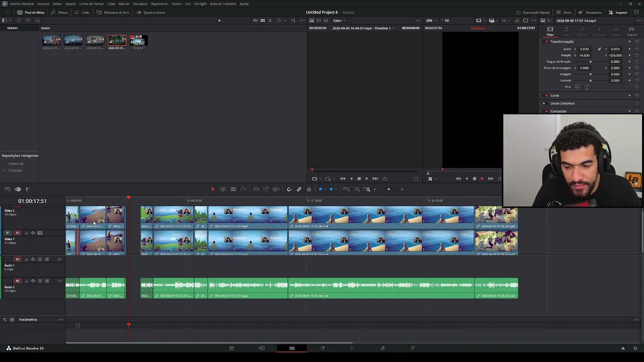The width and height of the screenshot is (644, 362).
Task: Open the flag color dropdown arrow
Action: (x=325, y=190)
